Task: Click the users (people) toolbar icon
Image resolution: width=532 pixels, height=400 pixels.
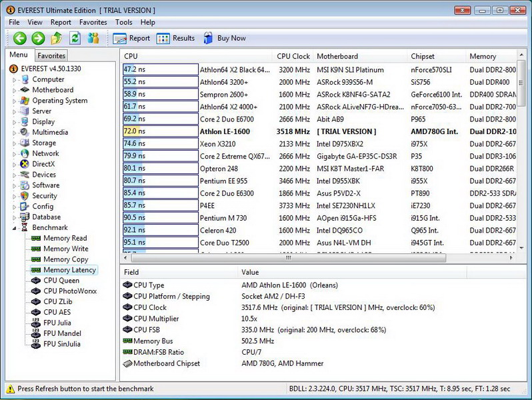Action: [x=93, y=39]
